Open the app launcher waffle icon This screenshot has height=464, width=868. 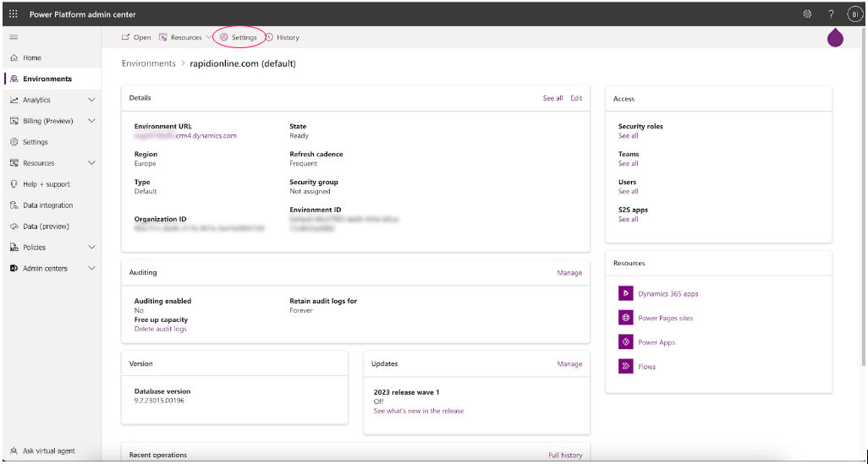coord(14,14)
